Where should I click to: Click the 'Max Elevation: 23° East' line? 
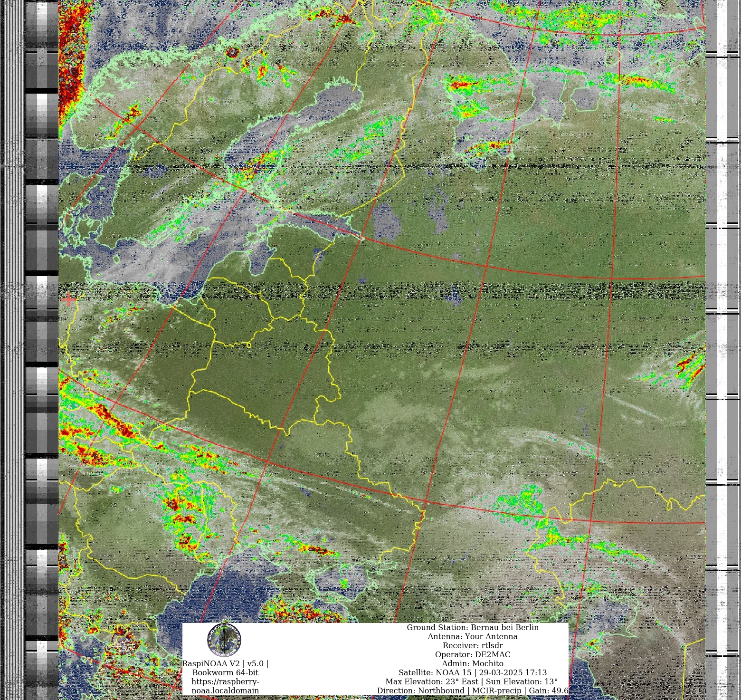pos(472,681)
